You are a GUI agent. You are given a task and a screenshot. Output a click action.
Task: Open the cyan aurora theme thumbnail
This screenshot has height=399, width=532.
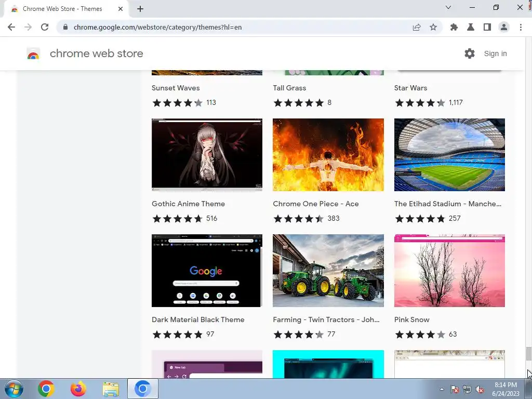click(x=328, y=364)
